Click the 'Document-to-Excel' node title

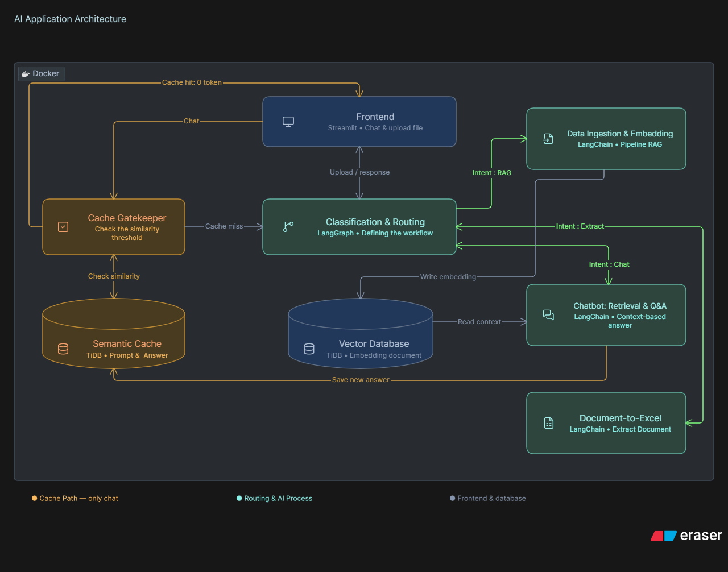(x=621, y=418)
